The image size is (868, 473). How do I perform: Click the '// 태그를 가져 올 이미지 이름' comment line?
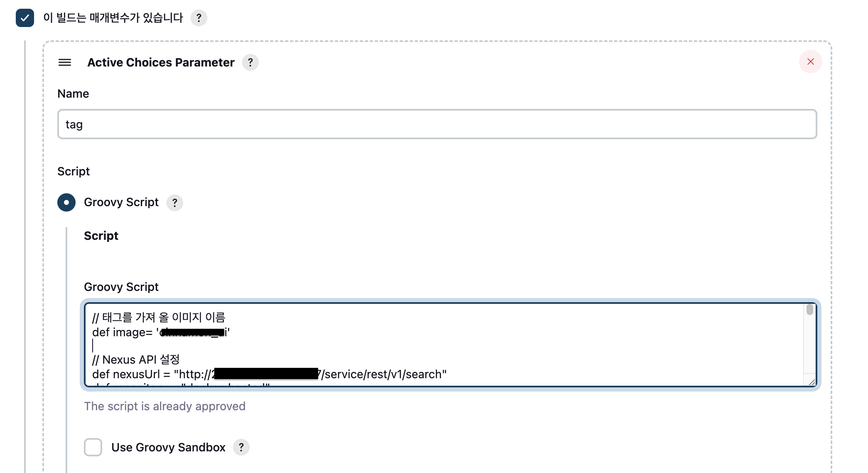point(159,318)
